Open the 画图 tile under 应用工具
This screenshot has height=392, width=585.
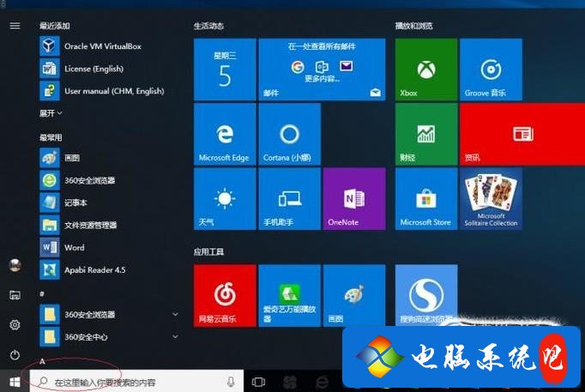point(354,296)
